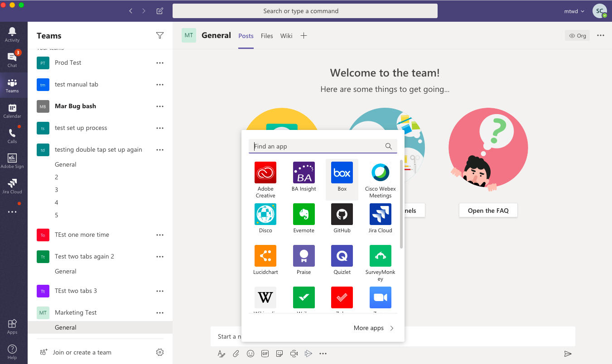Open the Teams section in sidebar
The height and width of the screenshot is (364, 612).
tap(12, 85)
